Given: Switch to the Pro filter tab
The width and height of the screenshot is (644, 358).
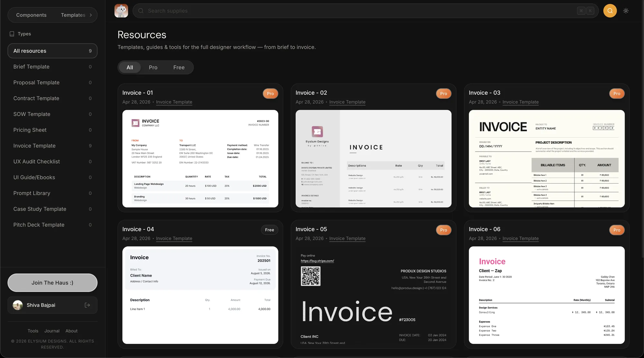Looking at the screenshot, I should (x=153, y=67).
